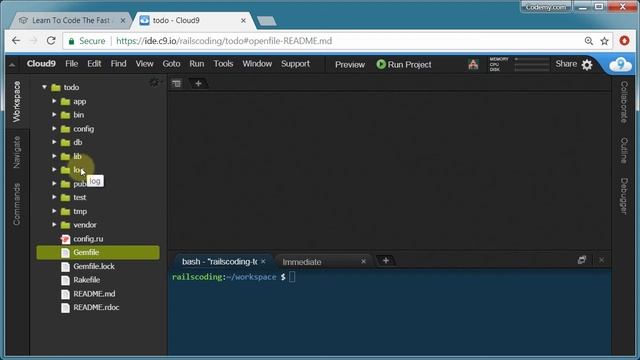Open the Run menu
The image size is (640, 360).
pyautogui.click(x=197, y=64)
